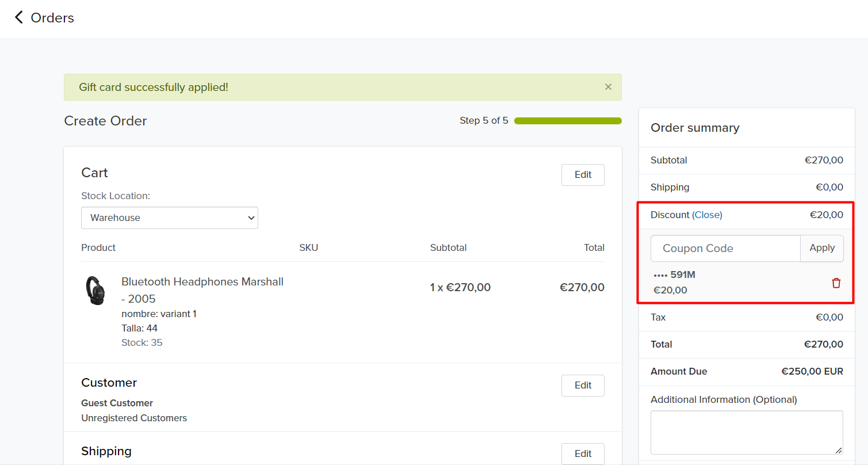Screen dimensions: 868x465
Task: Click Edit in the Customer section
Action: tap(583, 386)
